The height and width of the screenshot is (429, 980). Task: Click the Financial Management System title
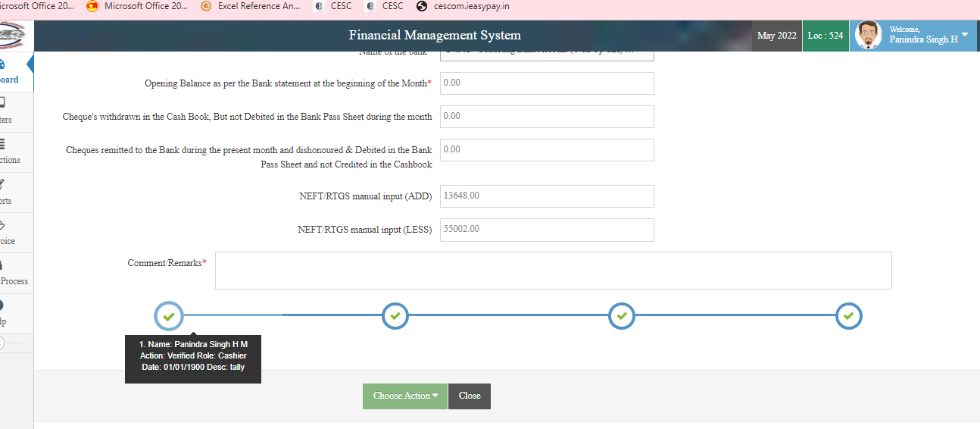click(x=435, y=36)
